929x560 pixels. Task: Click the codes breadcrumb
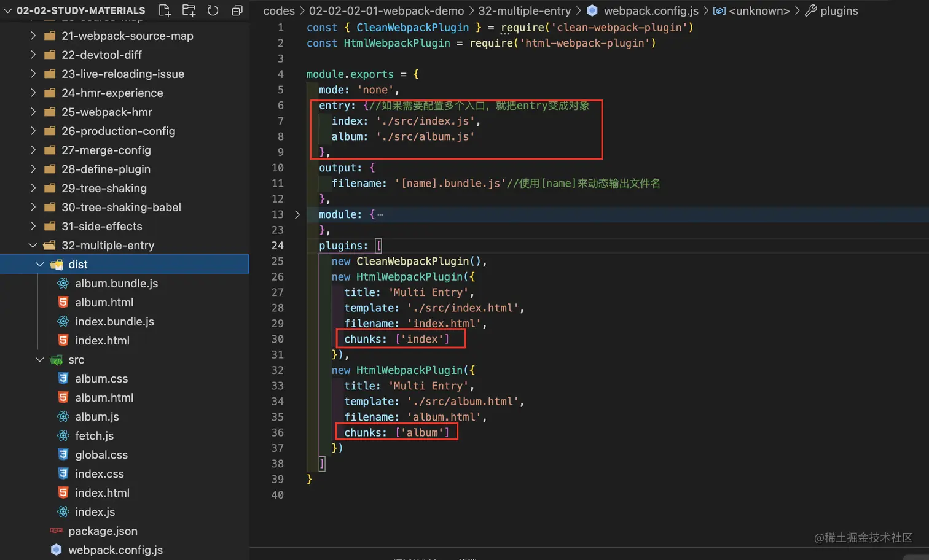(279, 10)
